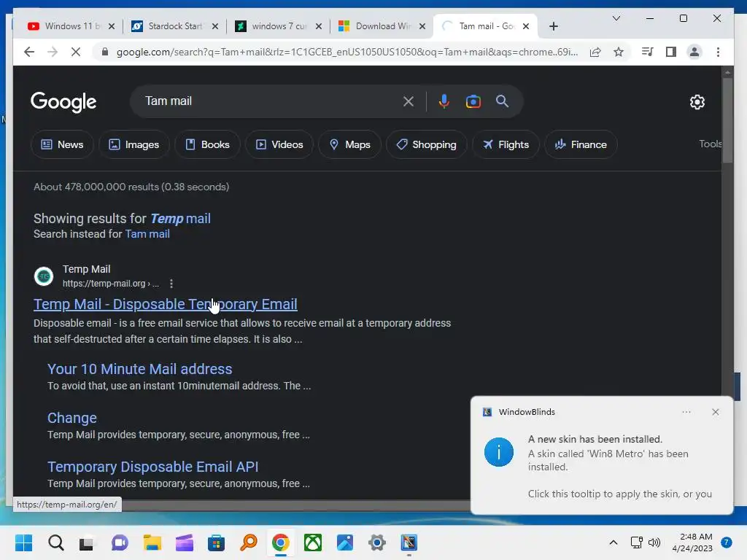Open Chrome three-dot menu
Image resolution: width=747 pixels, height=560 pixels.
(x=718, y=52)
